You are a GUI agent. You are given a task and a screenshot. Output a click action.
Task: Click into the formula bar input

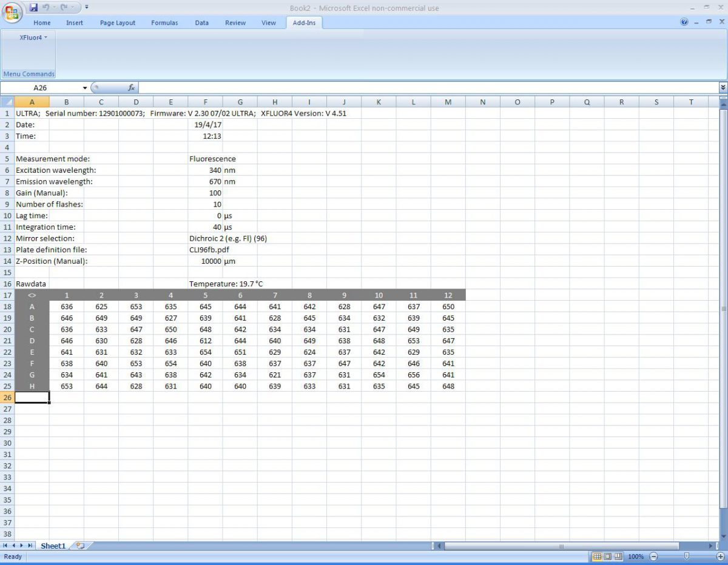[x=428, y=88]
